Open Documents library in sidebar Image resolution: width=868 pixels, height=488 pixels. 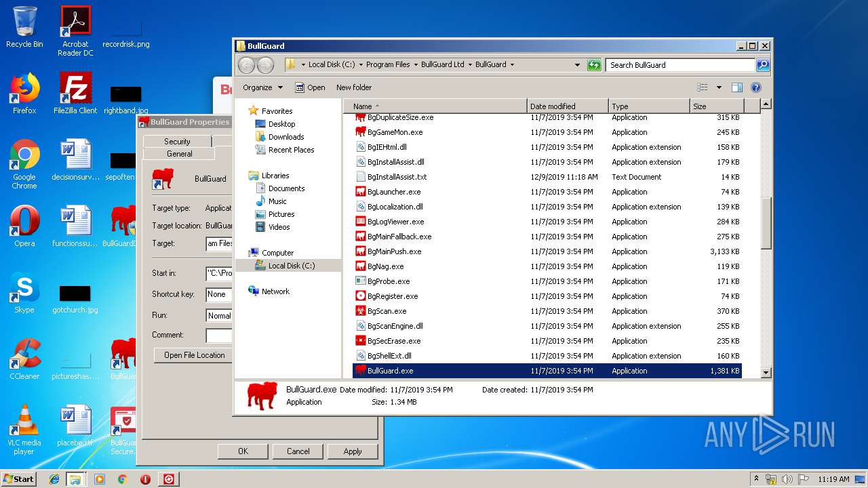pyautogui.click(x=279, y=188)
